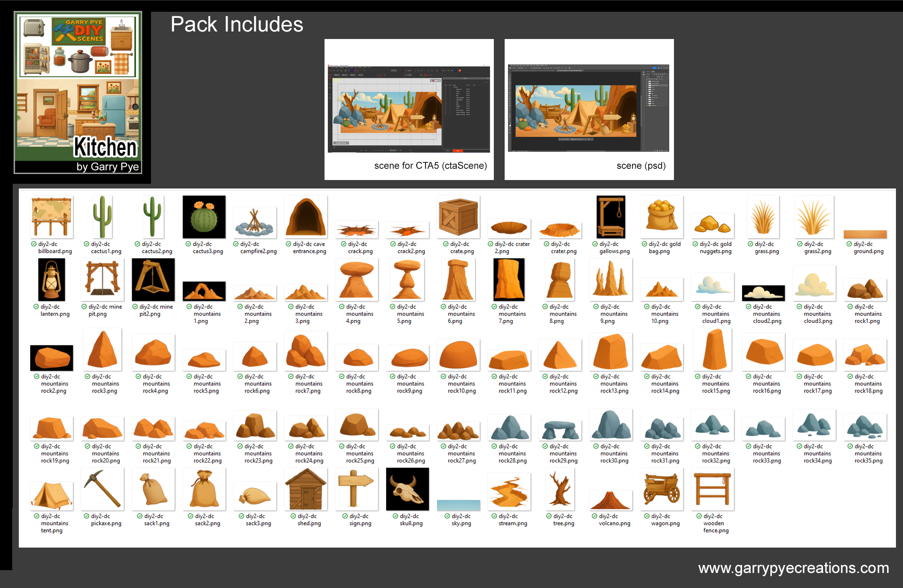Click the pickaxe.png thumbnail icon
Viewport: 903px width, 588px height.
click(x=103, y=489)
